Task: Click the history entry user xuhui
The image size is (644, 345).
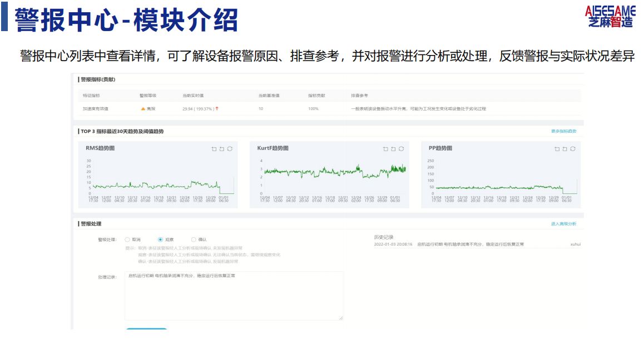Action: [576, 244]
